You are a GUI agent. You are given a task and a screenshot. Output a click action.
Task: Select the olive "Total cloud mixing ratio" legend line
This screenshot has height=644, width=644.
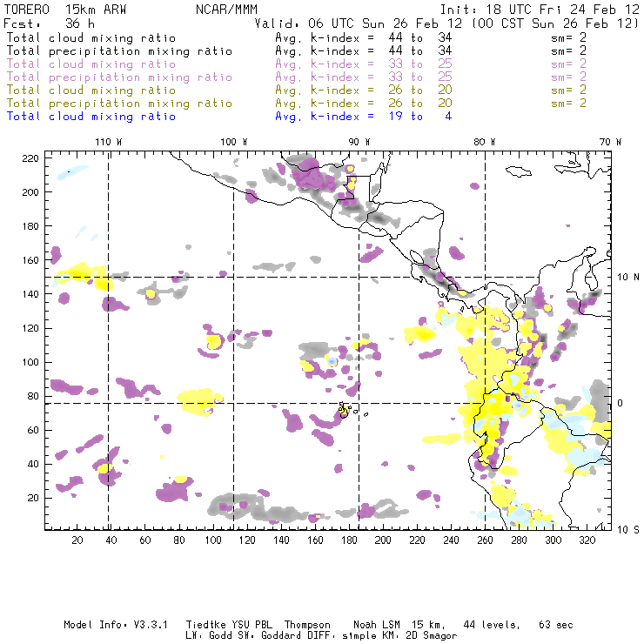pos(91,91)
